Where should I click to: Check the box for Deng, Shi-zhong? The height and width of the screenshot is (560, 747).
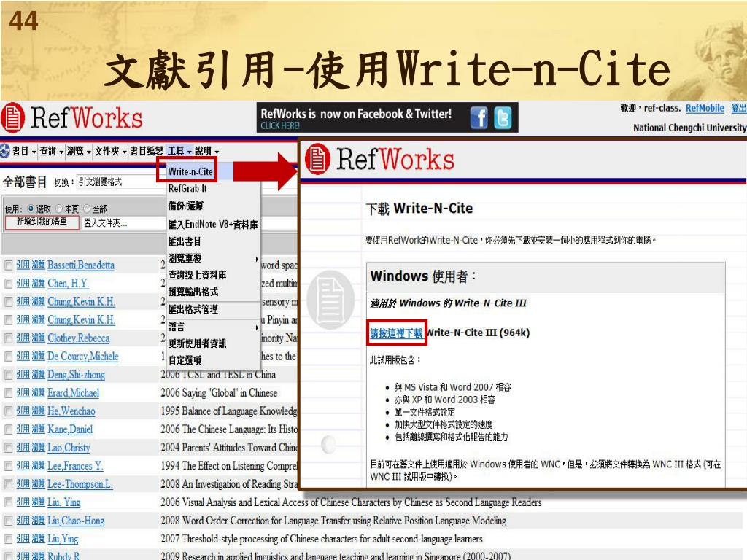(8, 375)
